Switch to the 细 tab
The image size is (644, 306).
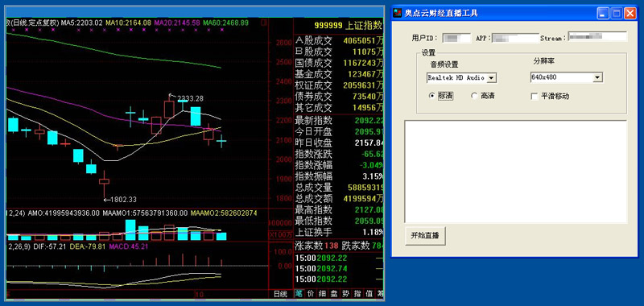(x=322, y=294)
